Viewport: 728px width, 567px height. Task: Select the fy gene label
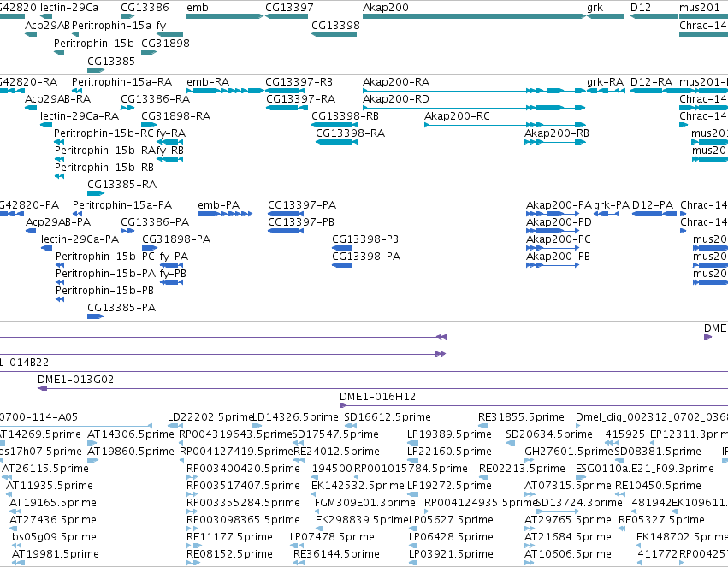coord(161,26)
